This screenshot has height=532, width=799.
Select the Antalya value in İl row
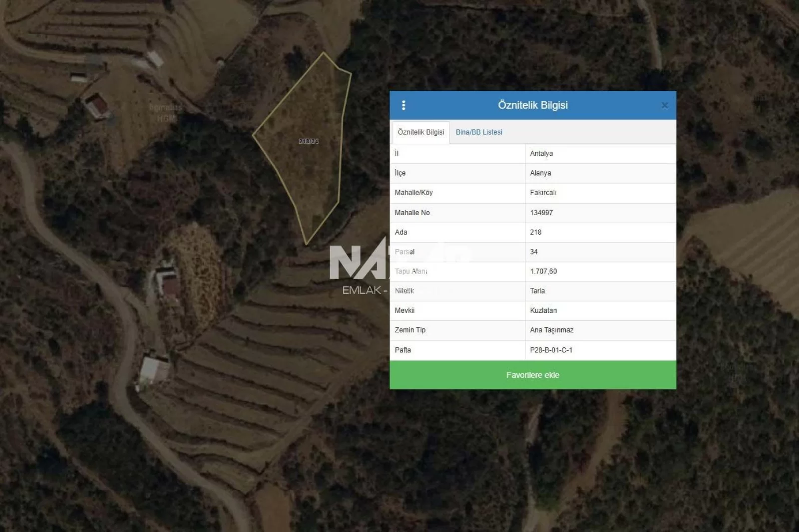coord(541,154)
